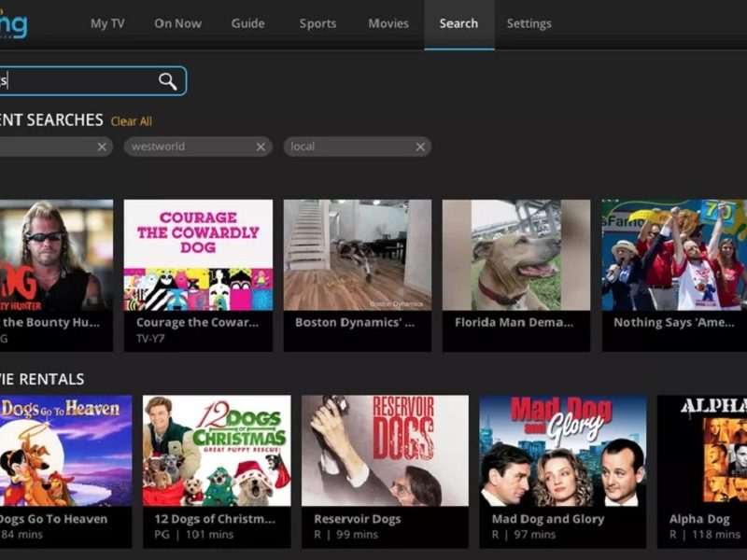The height and width of the screenshot is (560, 747).
Task: Open the Settings tab
Action: click(x=529, y=23)
